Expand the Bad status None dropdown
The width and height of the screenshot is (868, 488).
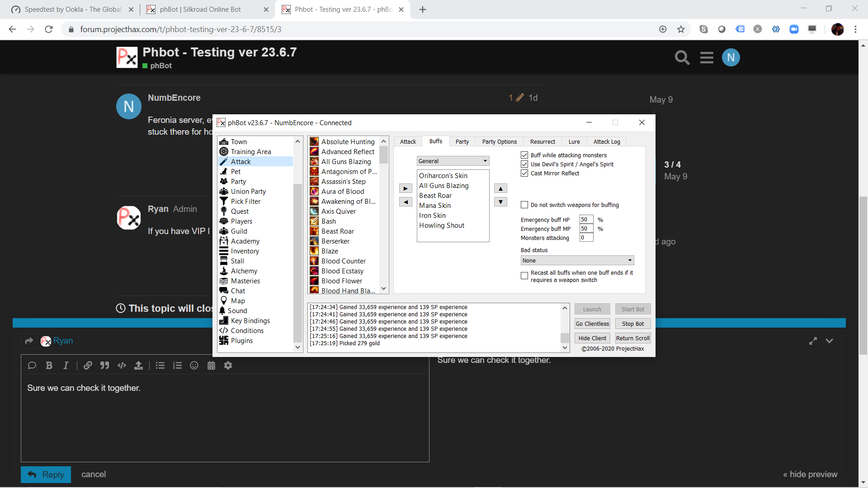(577, 261)
